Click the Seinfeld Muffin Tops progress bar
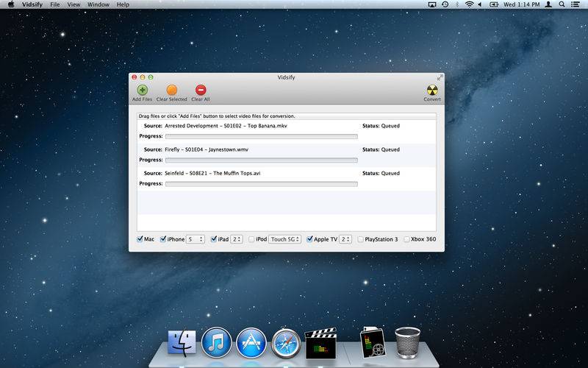588x368 pixels. coord(262,184)
